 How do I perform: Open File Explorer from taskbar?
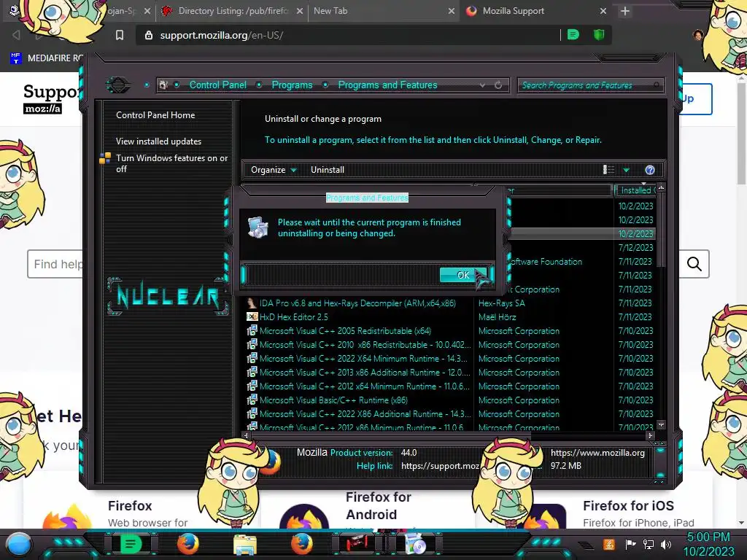point(245,545)
